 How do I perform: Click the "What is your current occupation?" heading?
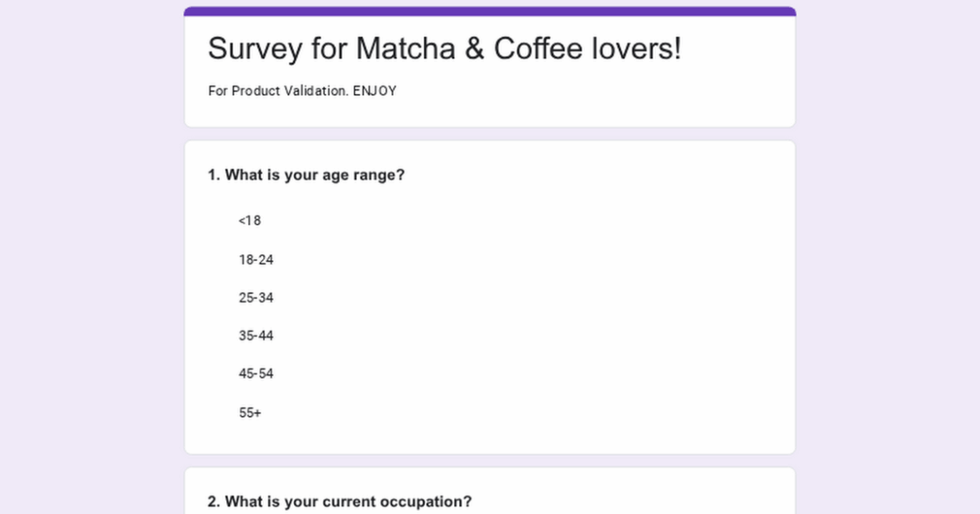(x=339, y=501)
